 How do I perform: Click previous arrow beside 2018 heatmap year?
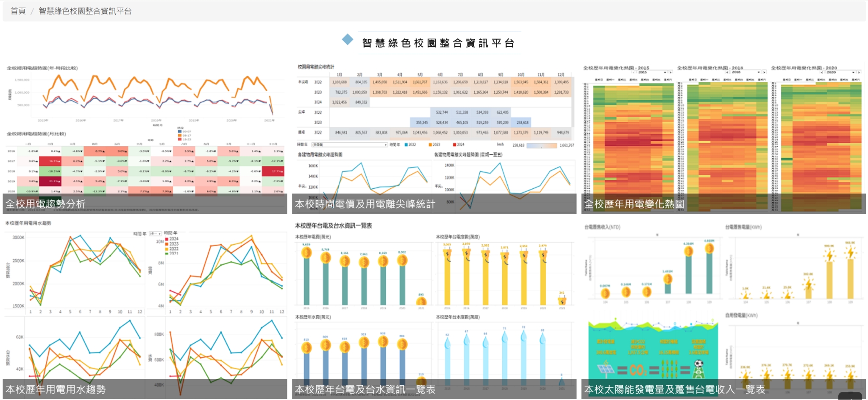pos(728,72)
